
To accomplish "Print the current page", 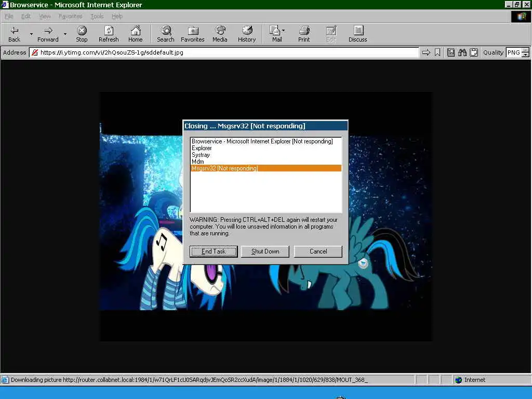I will 304,34.
